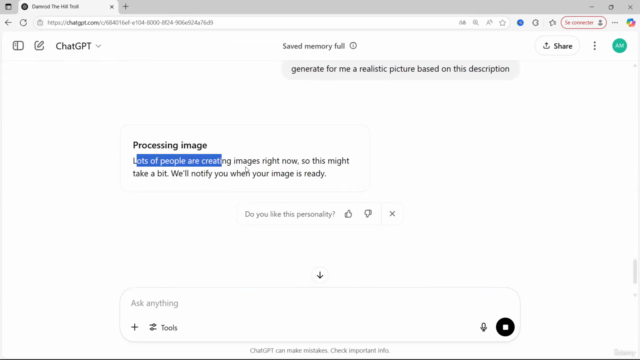Click the highlighted Lots of people text
The width and height of the screenshot is (640, 360).
pyautogui.click(x=179, y=161)
